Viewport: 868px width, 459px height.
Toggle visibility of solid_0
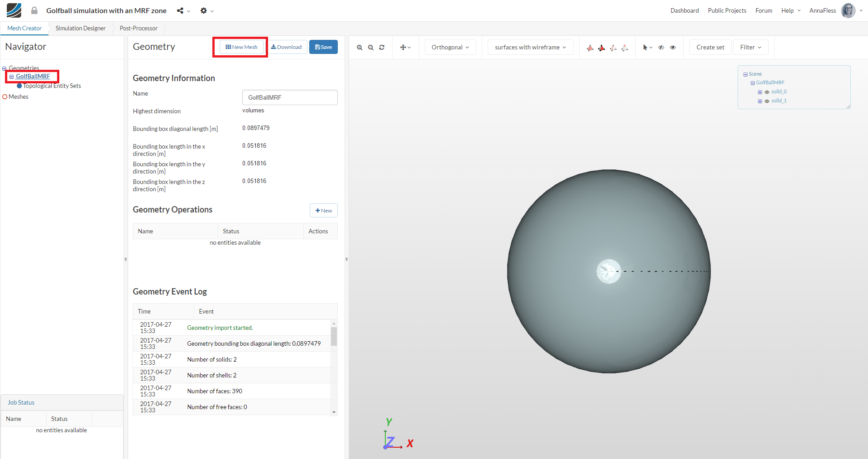click(767, 92)
